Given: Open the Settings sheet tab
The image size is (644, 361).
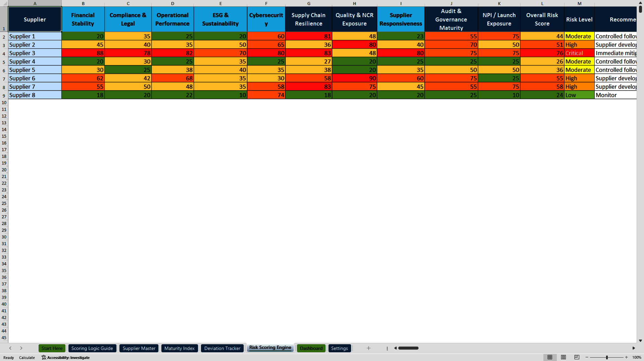Looking at the screenshot, I should [339, 348].
